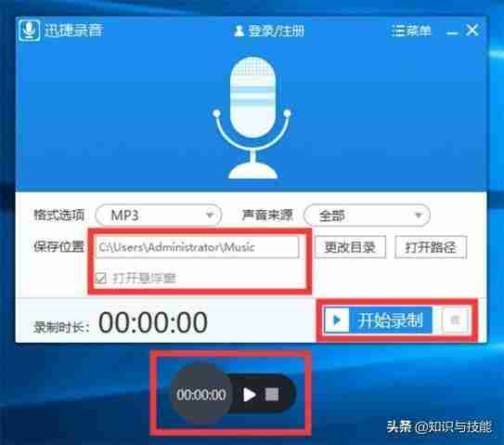Click the 更改目录 button

pyautogui.click(x=350, y=247)
